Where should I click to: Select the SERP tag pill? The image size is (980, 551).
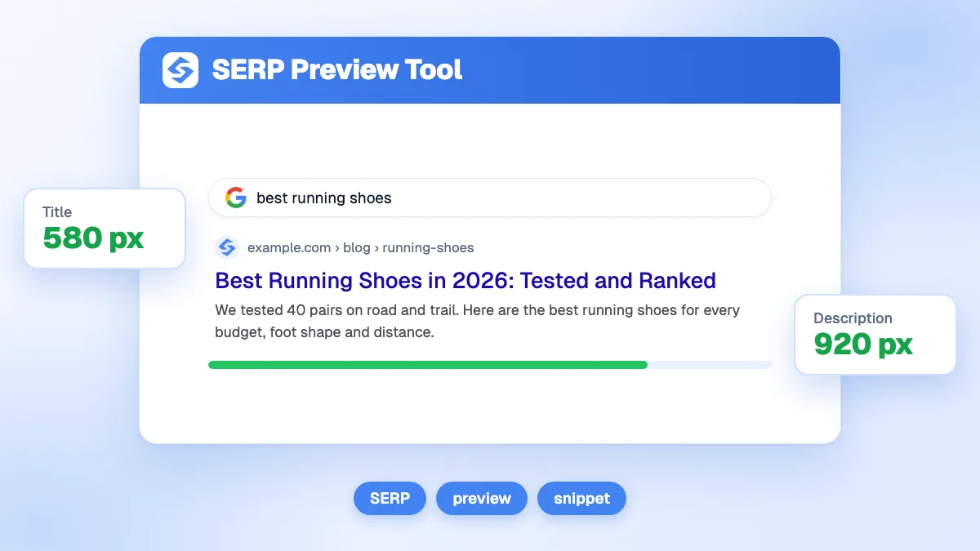pos(390,498)
